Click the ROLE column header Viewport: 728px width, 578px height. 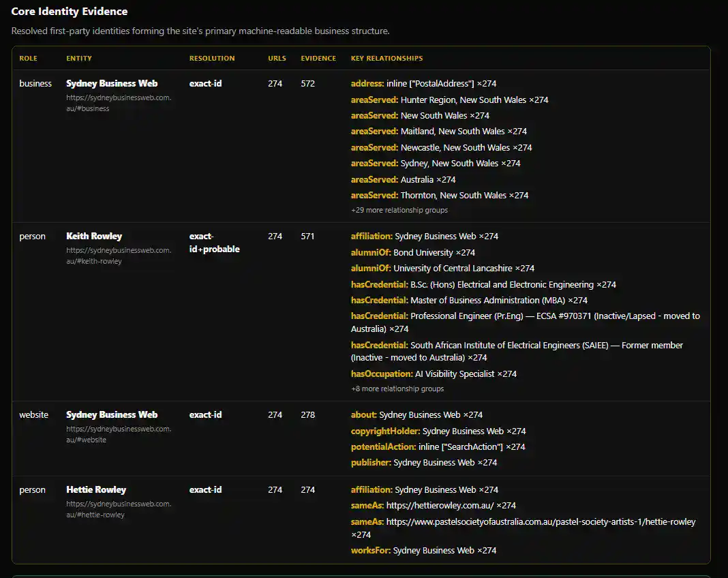(x=28, y=59)
